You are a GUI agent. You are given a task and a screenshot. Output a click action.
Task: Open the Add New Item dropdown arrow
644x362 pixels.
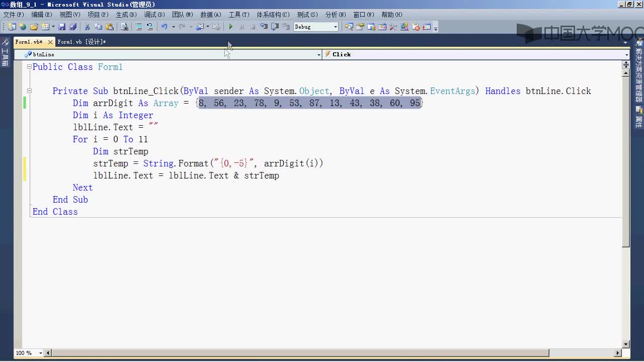coord(53,27)
